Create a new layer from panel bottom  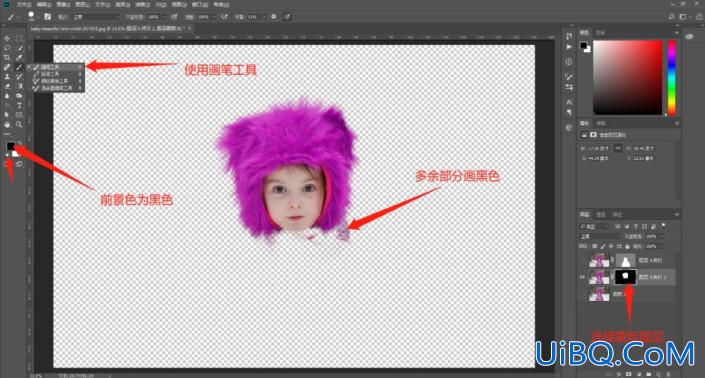659,374
